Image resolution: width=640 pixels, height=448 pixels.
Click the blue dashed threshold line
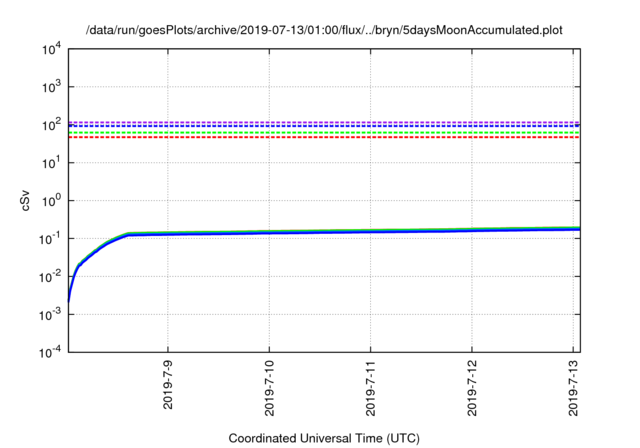click(324, 126)
